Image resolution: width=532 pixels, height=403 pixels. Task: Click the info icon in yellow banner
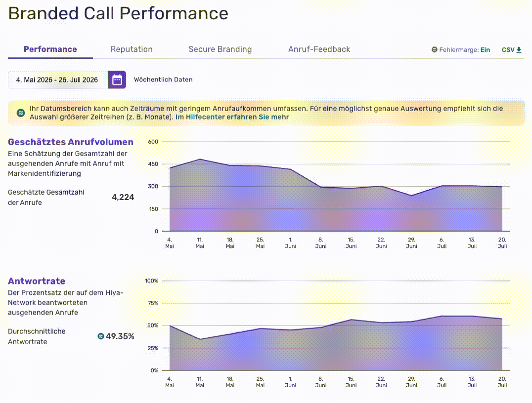(21, 113)
